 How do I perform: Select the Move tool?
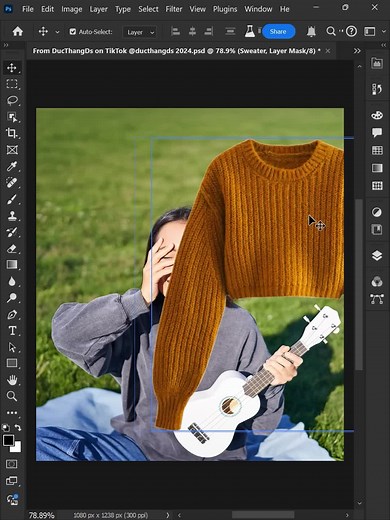pyautogui.click(x=12, y=68)
